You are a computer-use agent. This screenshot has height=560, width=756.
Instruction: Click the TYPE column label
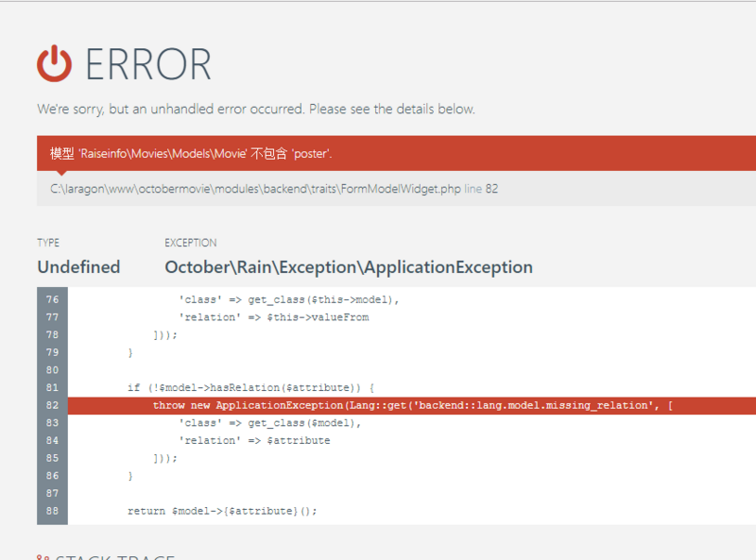coord(48,243)
